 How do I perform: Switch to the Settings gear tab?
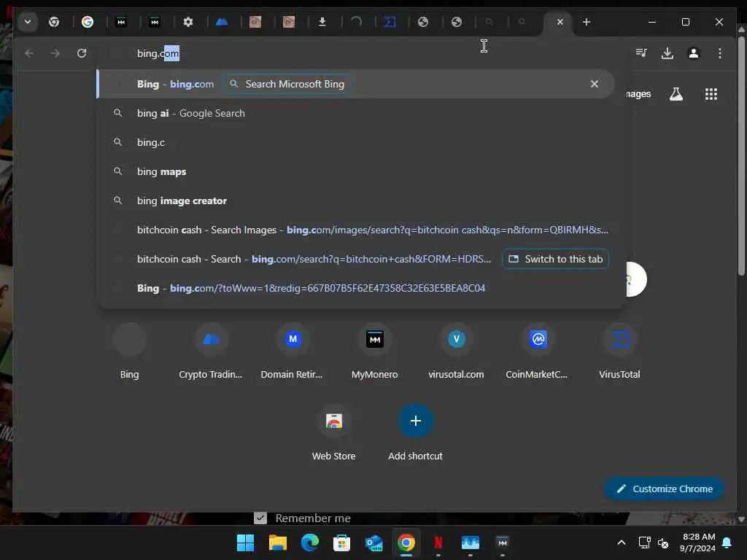point(188,22)
